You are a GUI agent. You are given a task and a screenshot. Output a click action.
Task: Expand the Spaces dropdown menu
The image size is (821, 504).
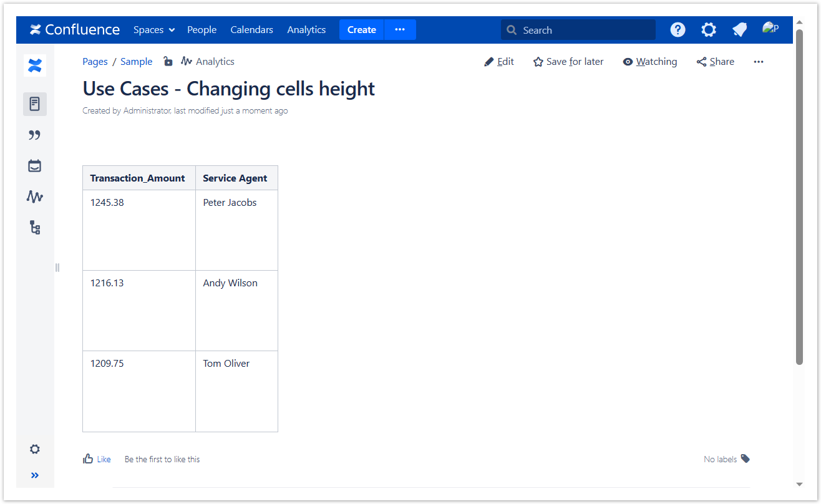tap(154, 30)
